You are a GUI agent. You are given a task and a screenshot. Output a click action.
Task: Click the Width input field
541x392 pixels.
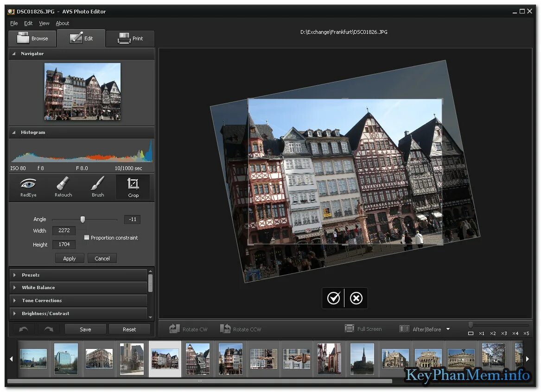[x=64, y=230]
